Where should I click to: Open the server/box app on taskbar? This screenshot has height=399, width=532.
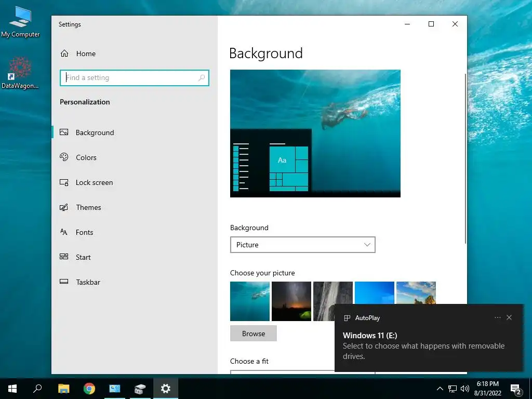point(140,389)
